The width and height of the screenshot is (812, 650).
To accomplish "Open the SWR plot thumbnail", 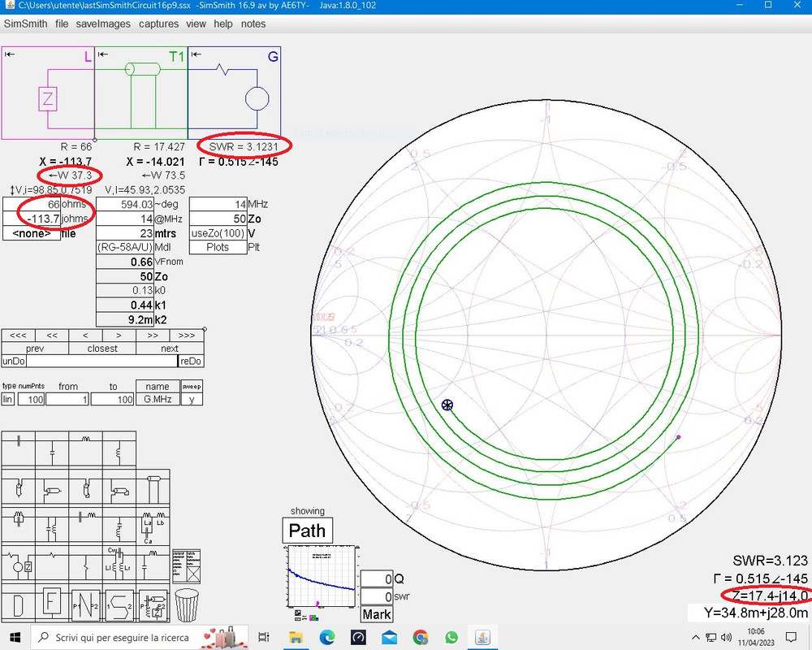I will 321,576.
